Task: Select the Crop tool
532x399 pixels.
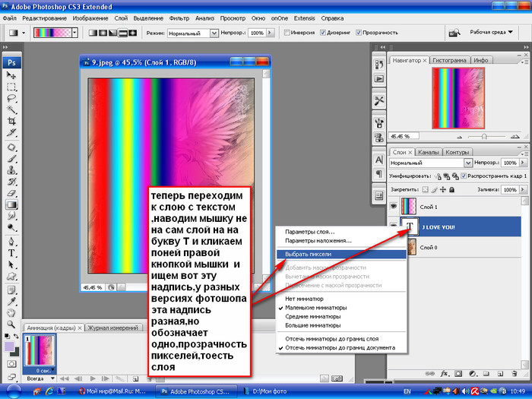Action: [x=11, y=121]
